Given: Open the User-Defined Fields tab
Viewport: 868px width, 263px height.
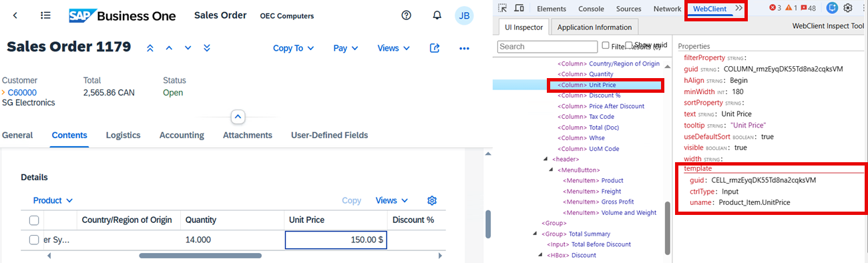Looking at the screenshot, I should [329, 135].
